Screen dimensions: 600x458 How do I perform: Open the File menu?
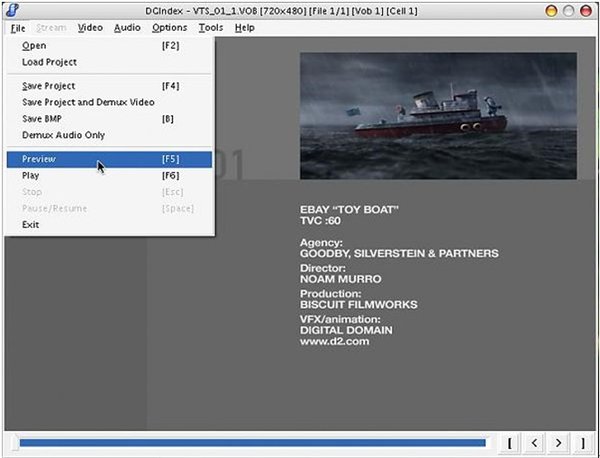click(x=18, y=28)
